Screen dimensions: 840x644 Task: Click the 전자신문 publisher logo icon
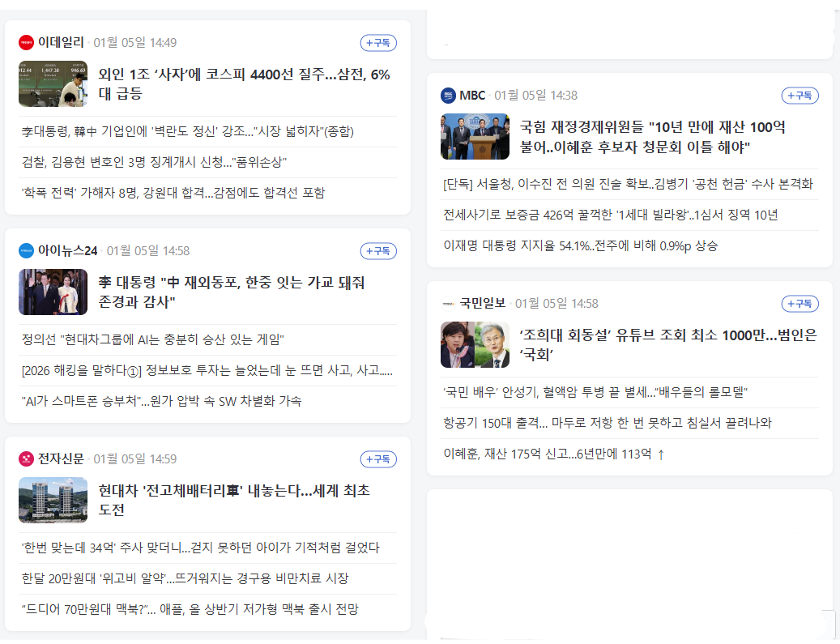click(26, 458)
